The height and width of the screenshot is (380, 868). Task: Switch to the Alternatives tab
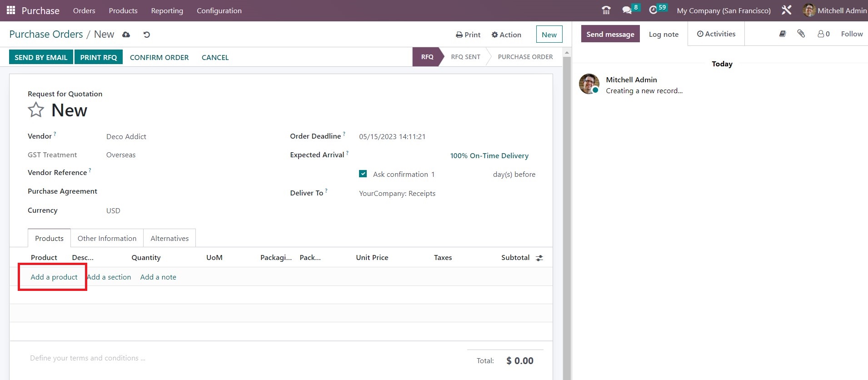coord(170,238)
